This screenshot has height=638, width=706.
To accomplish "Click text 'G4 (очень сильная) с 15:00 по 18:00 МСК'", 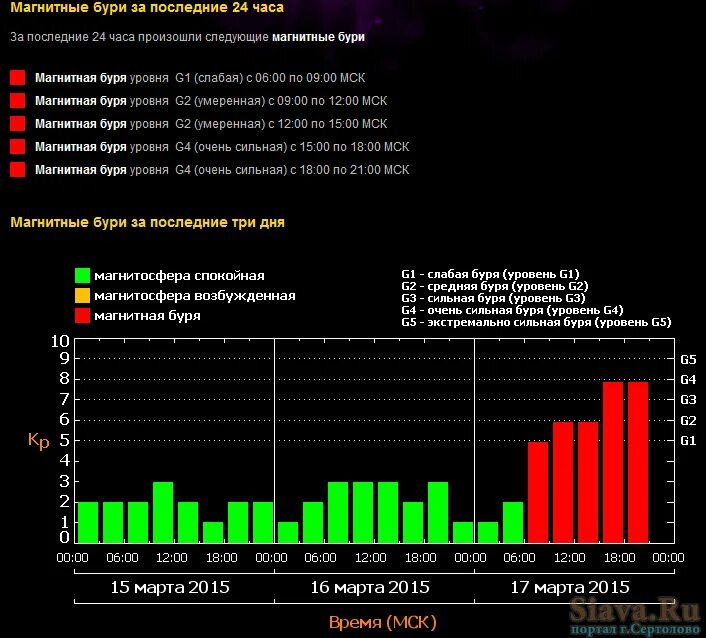I will pos(292,147).
